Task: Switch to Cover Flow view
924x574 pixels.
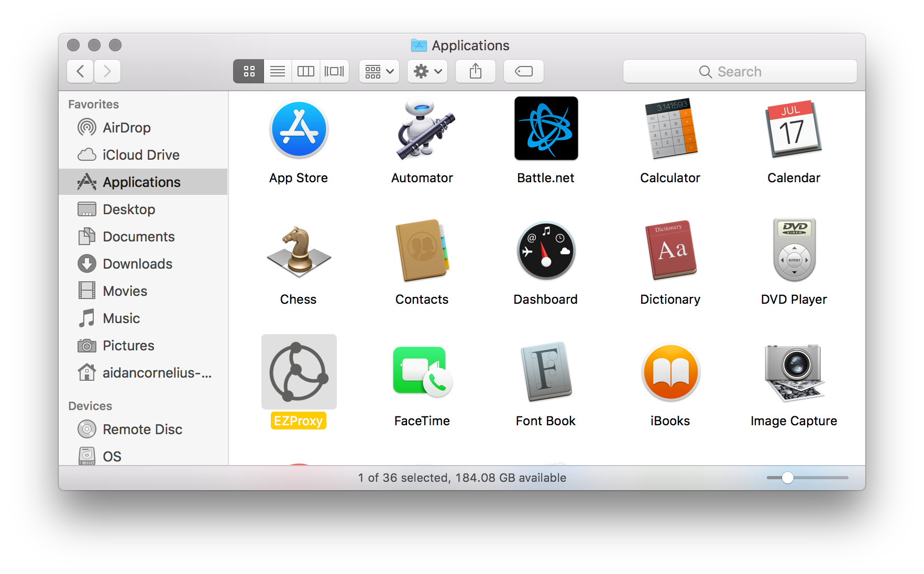Action: (x=335, y=71)
